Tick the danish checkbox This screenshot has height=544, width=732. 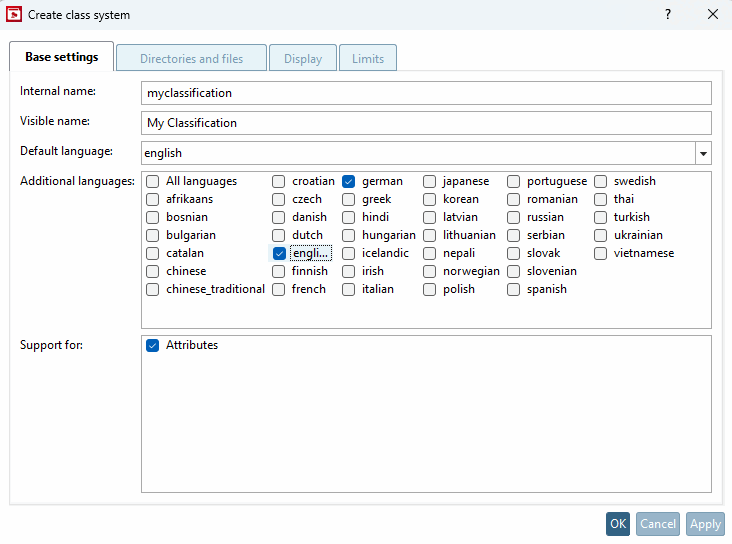click(279, 217)
